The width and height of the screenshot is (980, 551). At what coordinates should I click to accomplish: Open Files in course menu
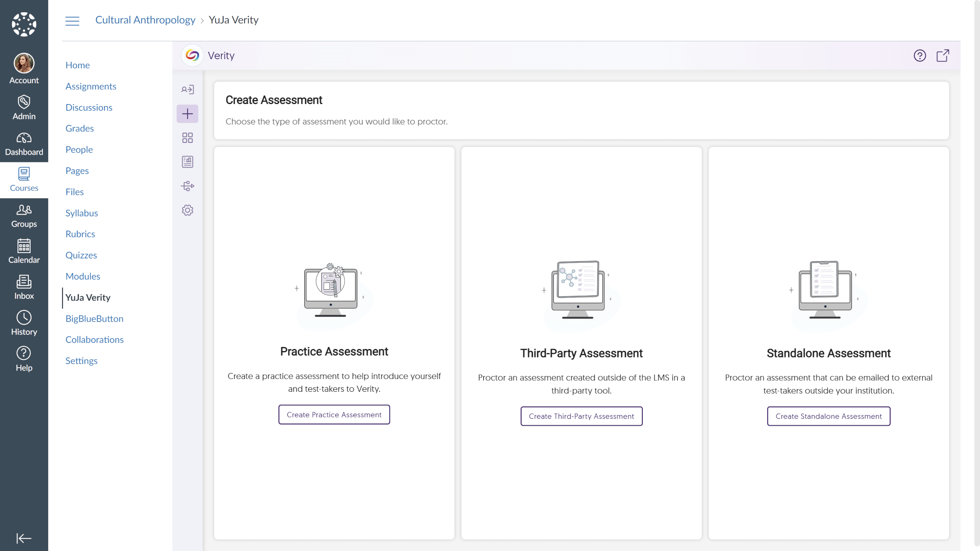(74, 192)
